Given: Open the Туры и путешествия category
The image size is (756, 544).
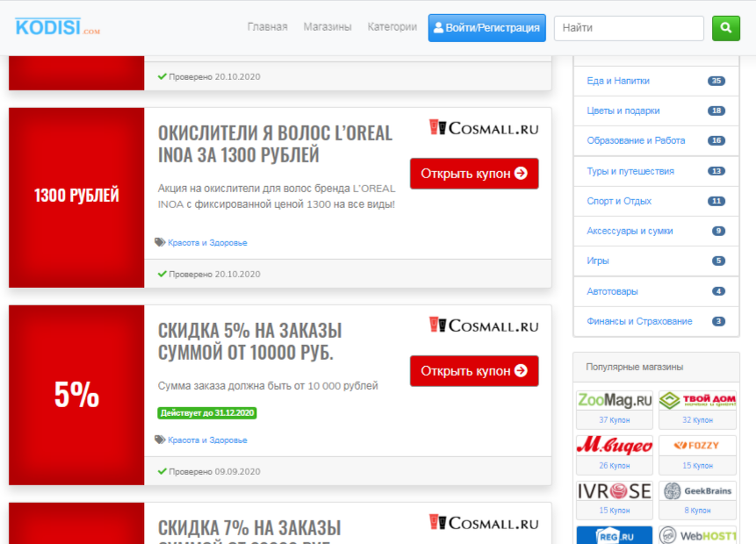Looking at the screenshot, I should click(x=630, y=171).
